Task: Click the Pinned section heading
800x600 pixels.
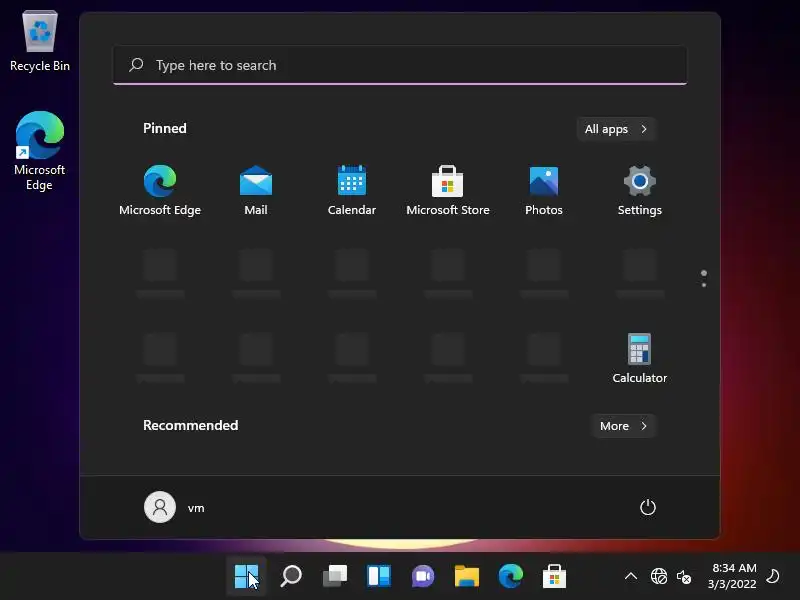Action: tap(165, 128)
